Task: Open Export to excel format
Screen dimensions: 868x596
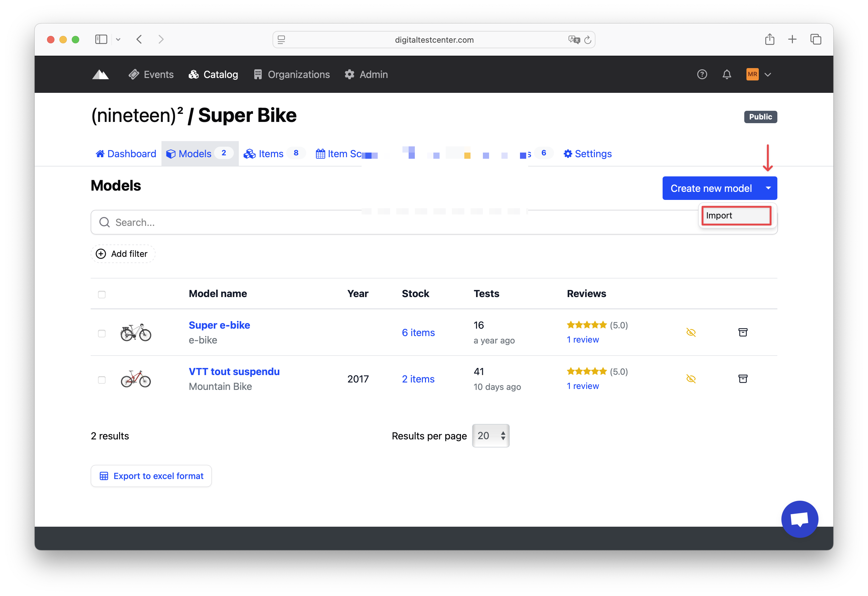Action: click(151, 476)
